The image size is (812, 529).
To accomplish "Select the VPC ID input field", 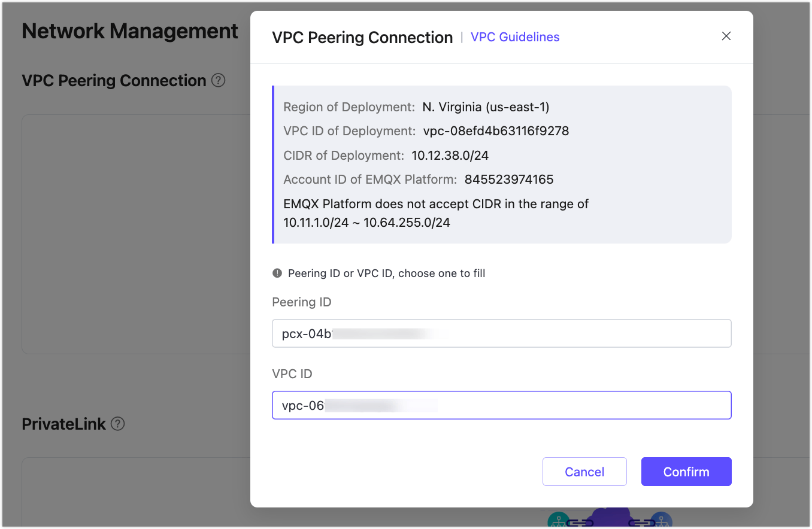I will pos(502,405).
